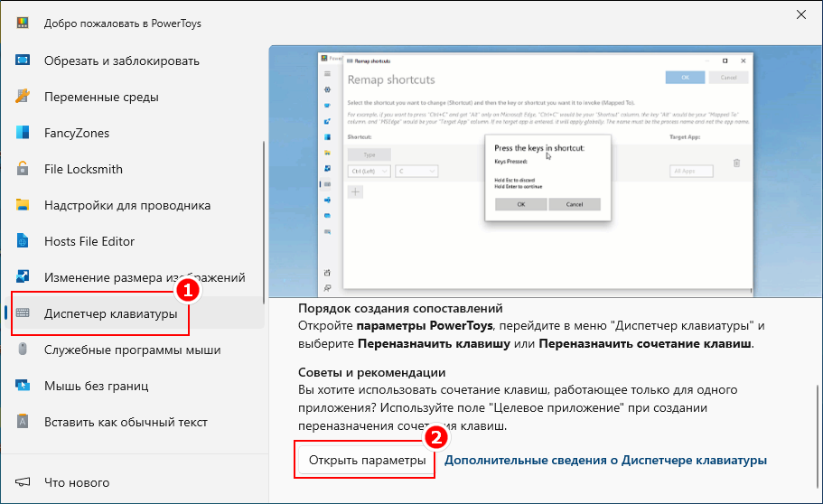Click the Keyboard Manager keyboard icon
Image resolution: width=823 pixels, height=504 pixels.
tap(22, 313)
